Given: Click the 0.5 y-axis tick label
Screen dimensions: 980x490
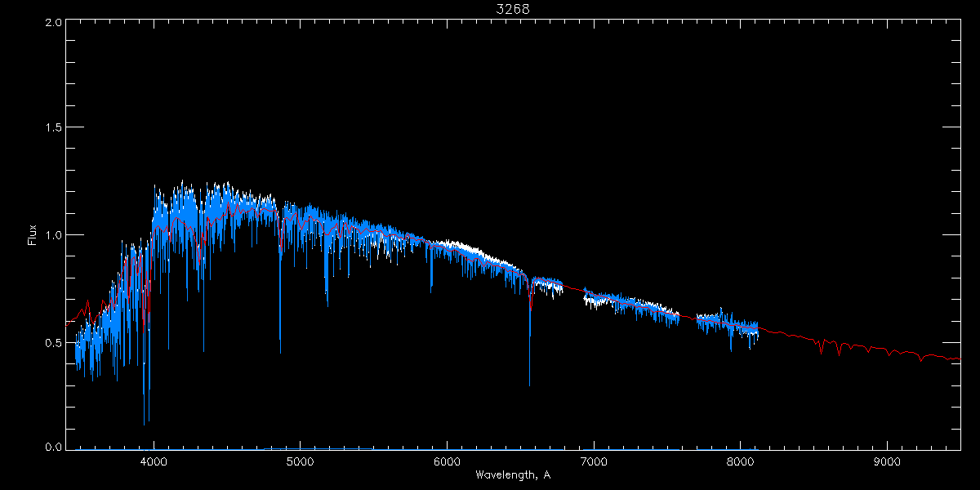Looking at the screenshot, I should [51, 342].
